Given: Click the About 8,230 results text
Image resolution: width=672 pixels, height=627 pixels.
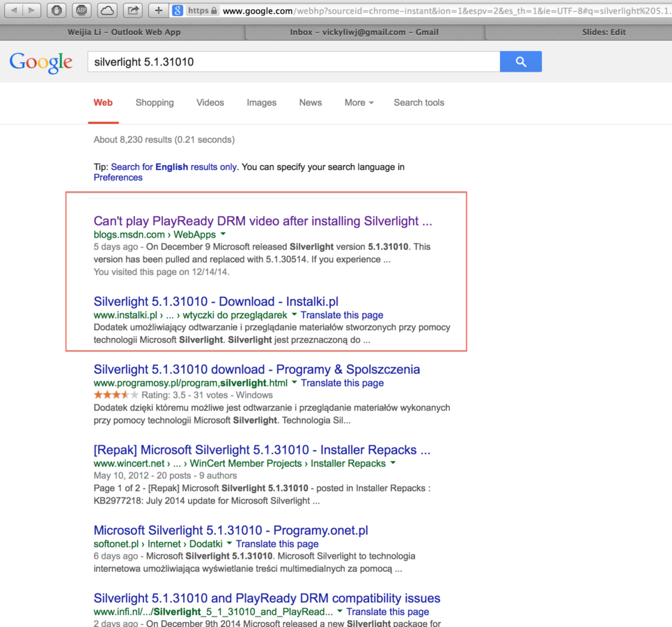Looking at the screenshot, I should (164, 139).
